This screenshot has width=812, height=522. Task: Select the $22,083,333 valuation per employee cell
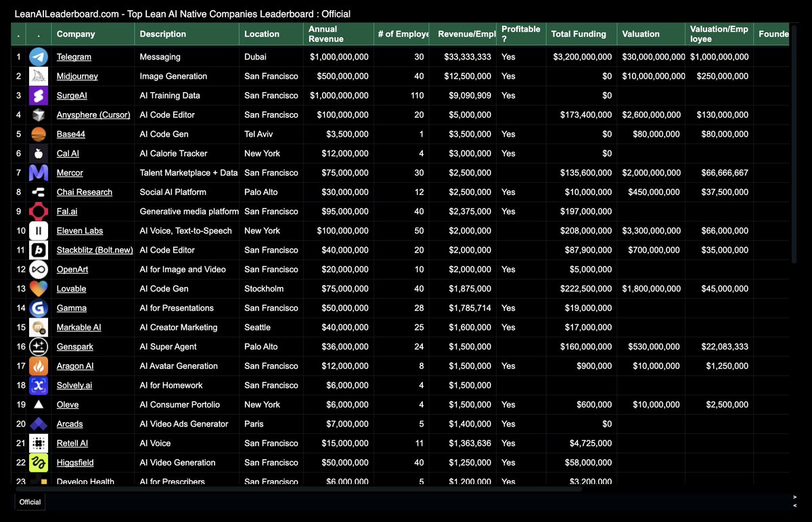719,347
